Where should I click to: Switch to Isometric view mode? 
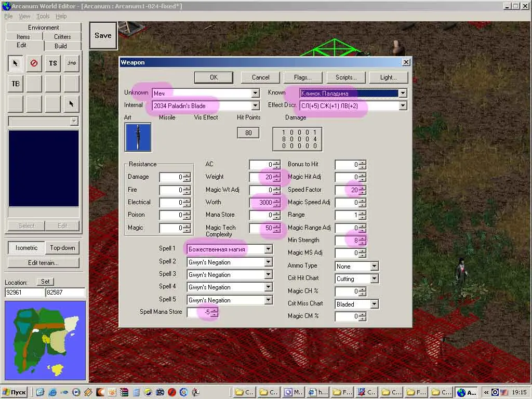26,248
